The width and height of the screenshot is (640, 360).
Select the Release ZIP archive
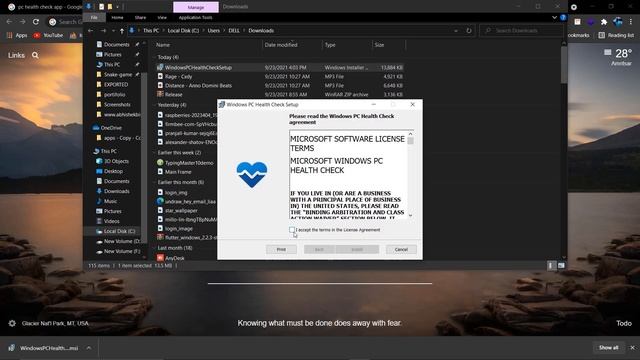tap(173, 94)
